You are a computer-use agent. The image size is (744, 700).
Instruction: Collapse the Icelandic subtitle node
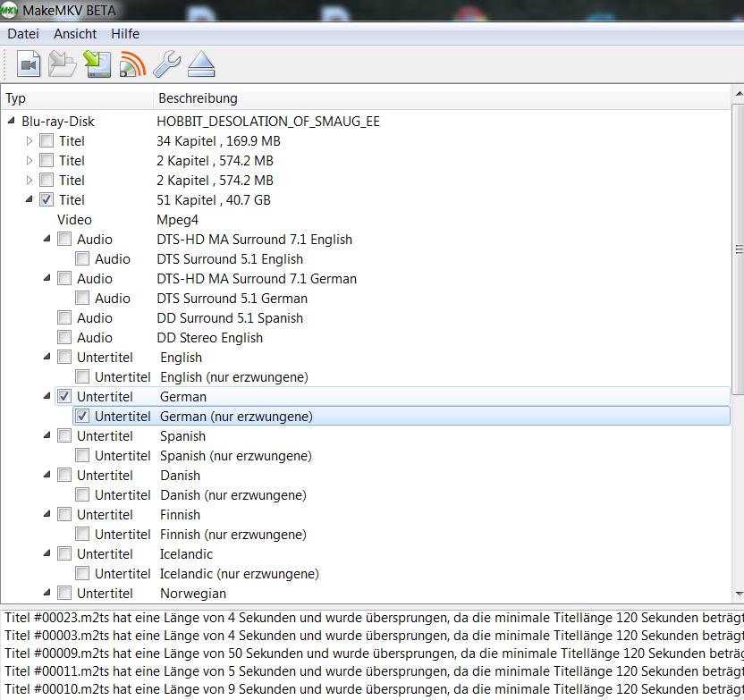(47, 553)
